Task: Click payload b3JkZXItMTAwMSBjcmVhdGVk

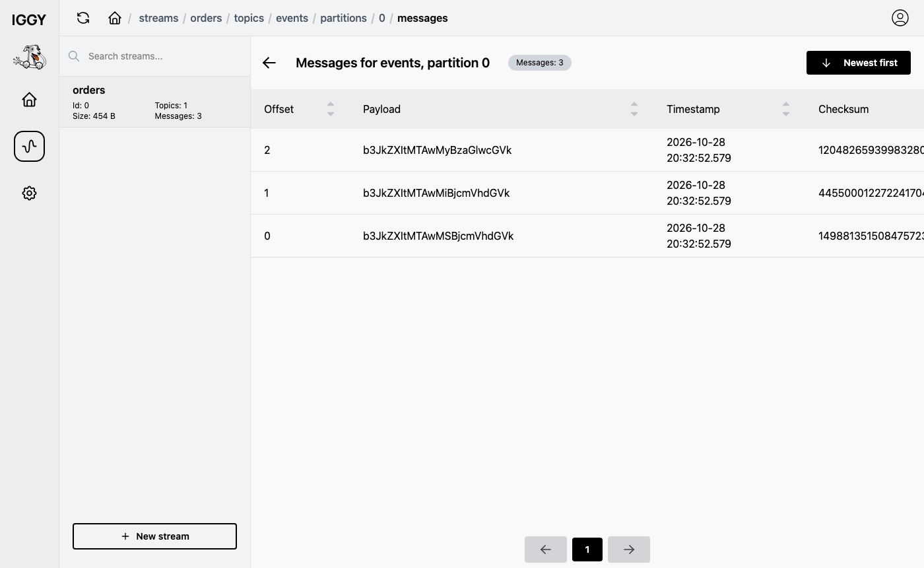Action: pos(438,236)
